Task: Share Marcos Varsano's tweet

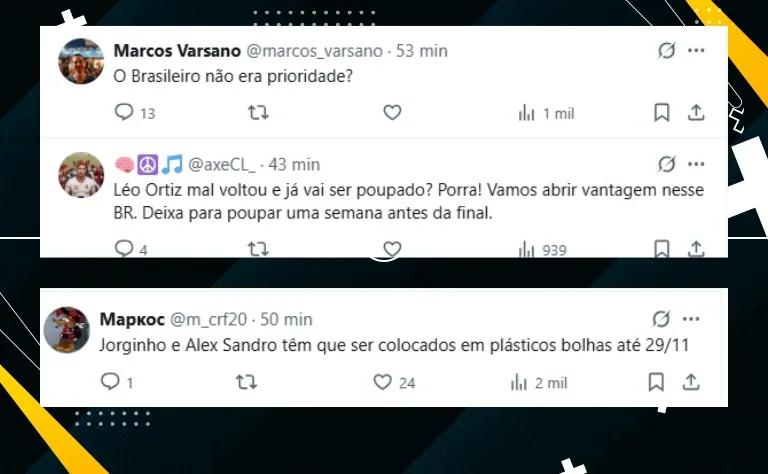Action: 696,112
